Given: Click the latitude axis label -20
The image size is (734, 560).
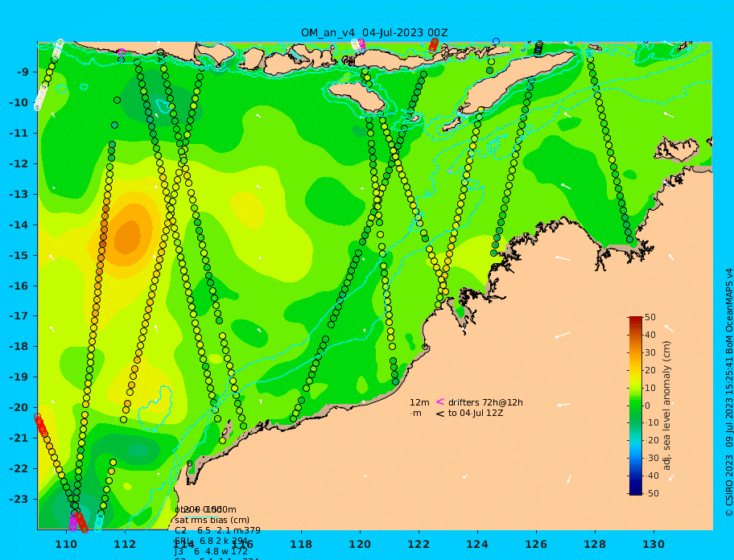Looking at the screenshot, I should click(19, 407).
